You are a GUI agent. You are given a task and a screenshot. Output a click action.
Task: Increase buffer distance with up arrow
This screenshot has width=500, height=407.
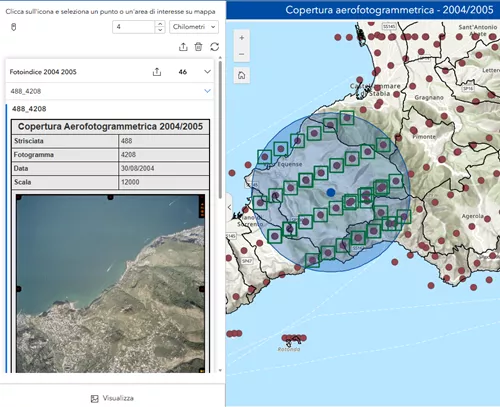point(160,24)
